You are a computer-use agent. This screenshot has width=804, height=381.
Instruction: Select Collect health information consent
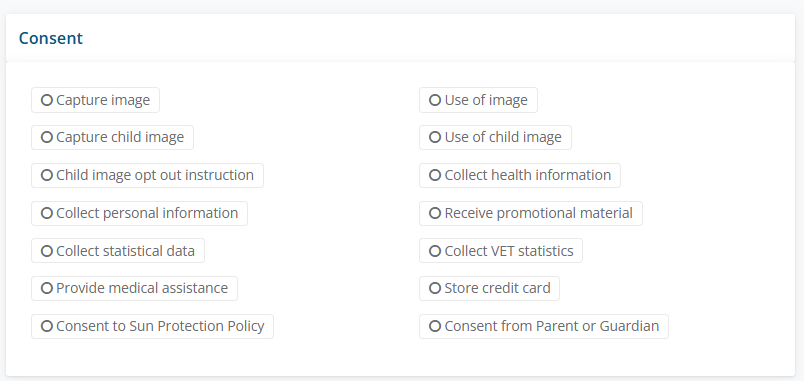pyautogui.click(x=520, y=175)
